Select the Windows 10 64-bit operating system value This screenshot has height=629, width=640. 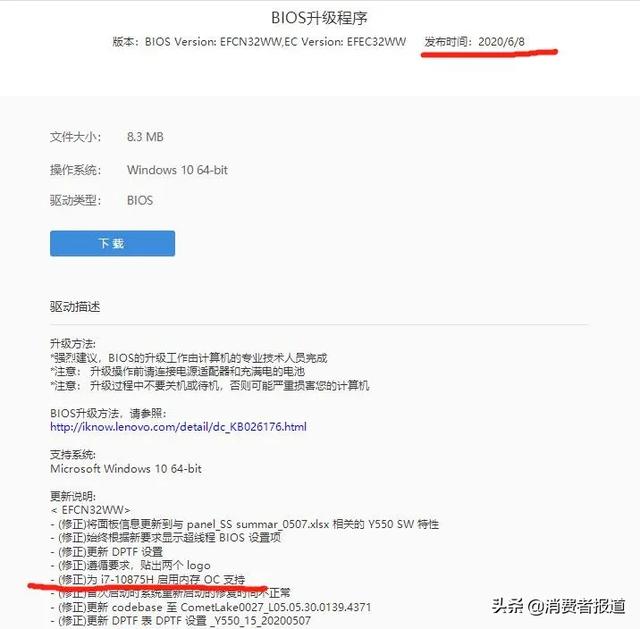(x=177, y=170)
